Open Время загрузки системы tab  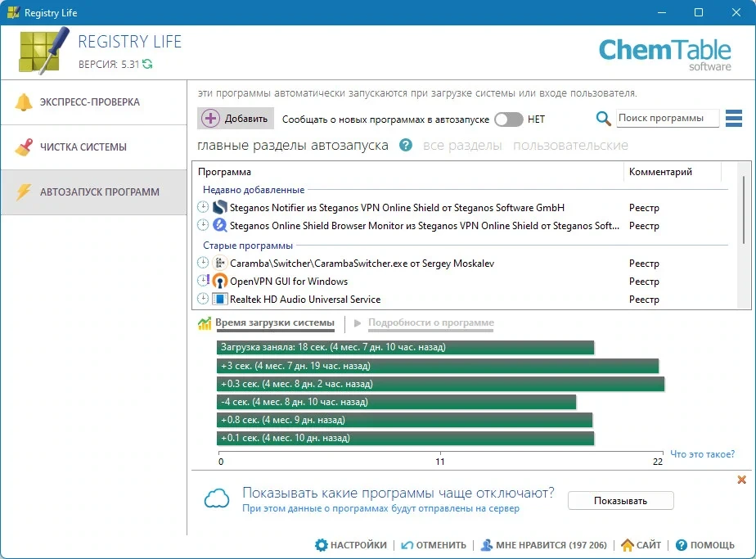tap(274, 322)
